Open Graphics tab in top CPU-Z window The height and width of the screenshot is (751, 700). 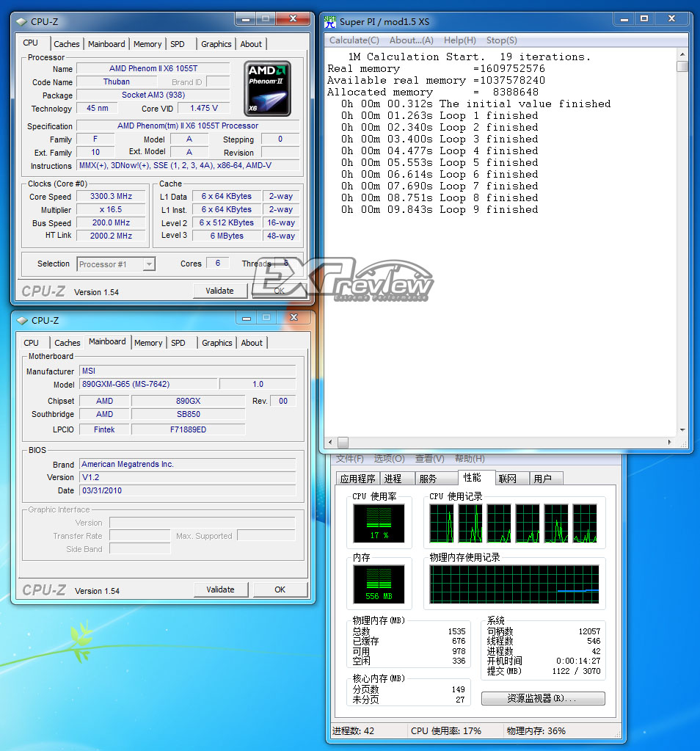tap(216, 44)
